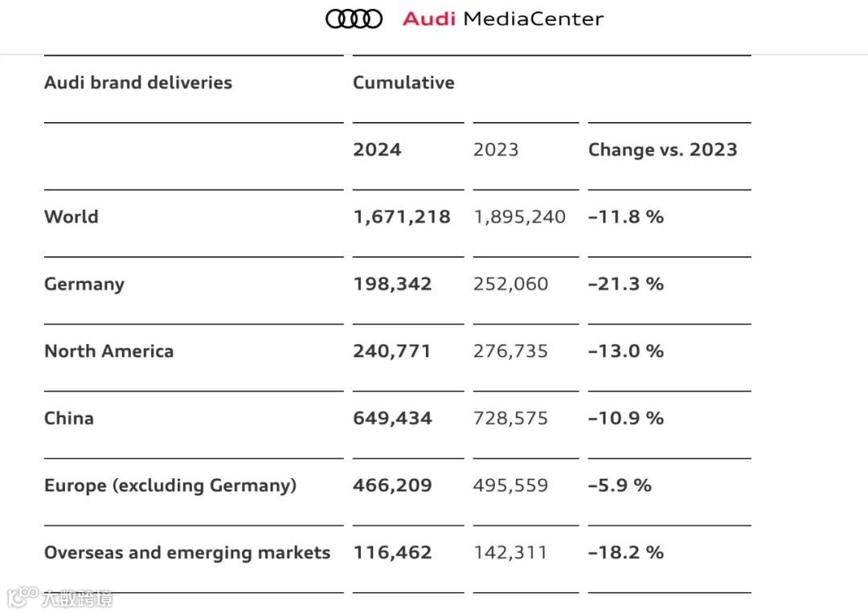Image resolution: width=868 pixels, height=614 pixels.
Task: Click Overseas and emerging markets label
Action: pyautogui.click(x=187, y=553)
